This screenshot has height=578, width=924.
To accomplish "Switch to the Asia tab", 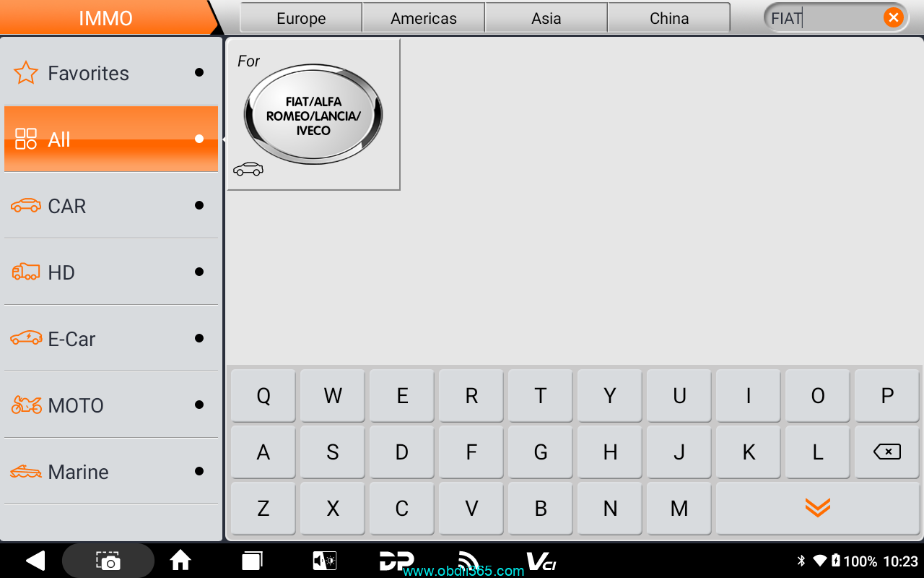I will pos(546,18).
